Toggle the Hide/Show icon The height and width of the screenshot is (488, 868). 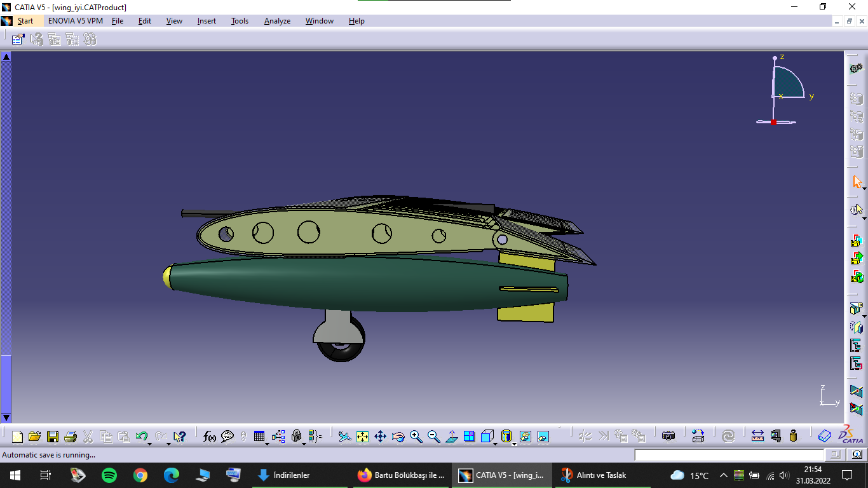tap(525, 437)
